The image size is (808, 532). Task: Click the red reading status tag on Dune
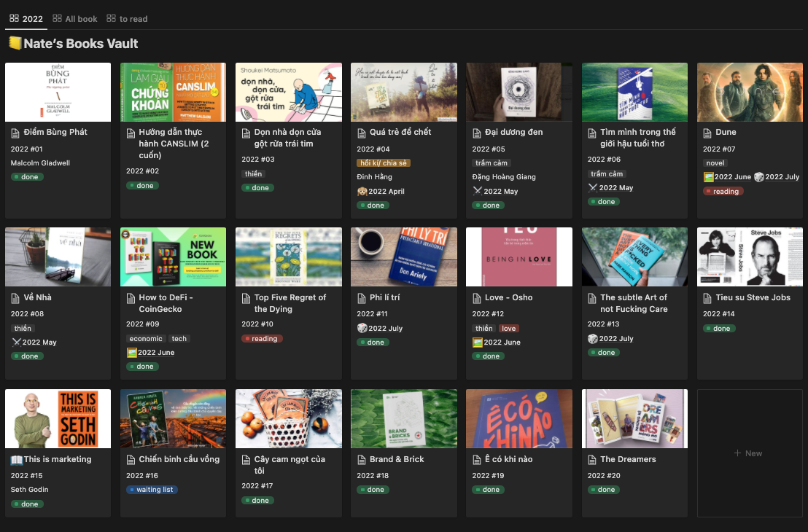point(722,192)
